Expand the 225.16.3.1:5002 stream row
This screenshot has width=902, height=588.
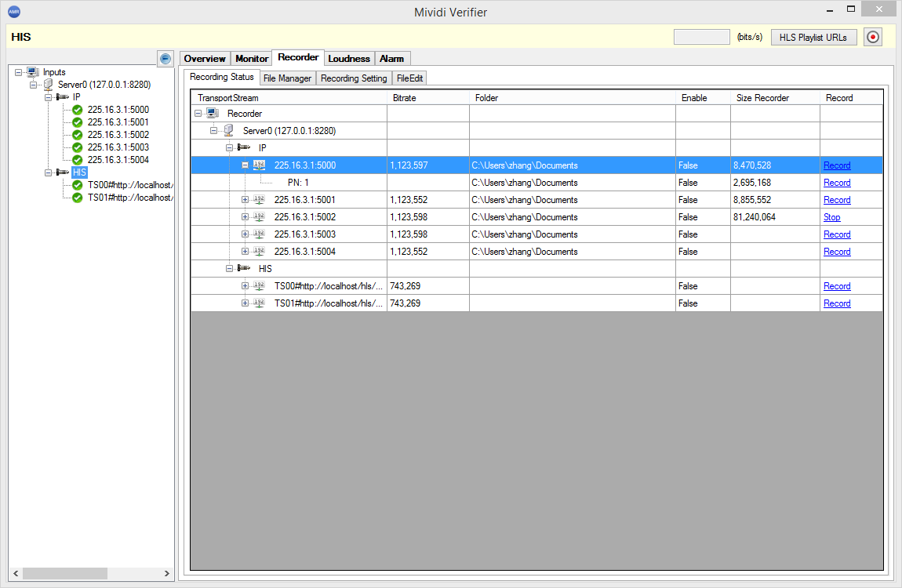point(245,217)
